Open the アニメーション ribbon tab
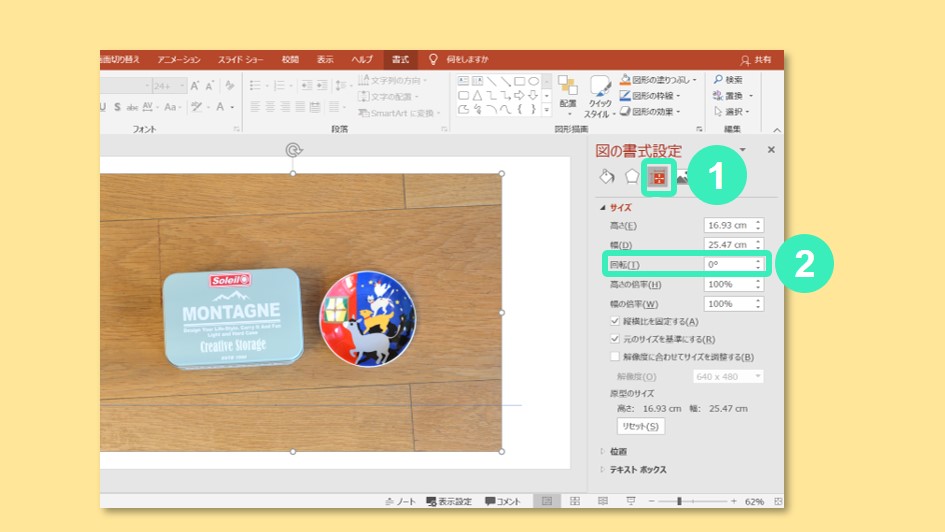Screen dimensions: 945x532 point(178,60)
